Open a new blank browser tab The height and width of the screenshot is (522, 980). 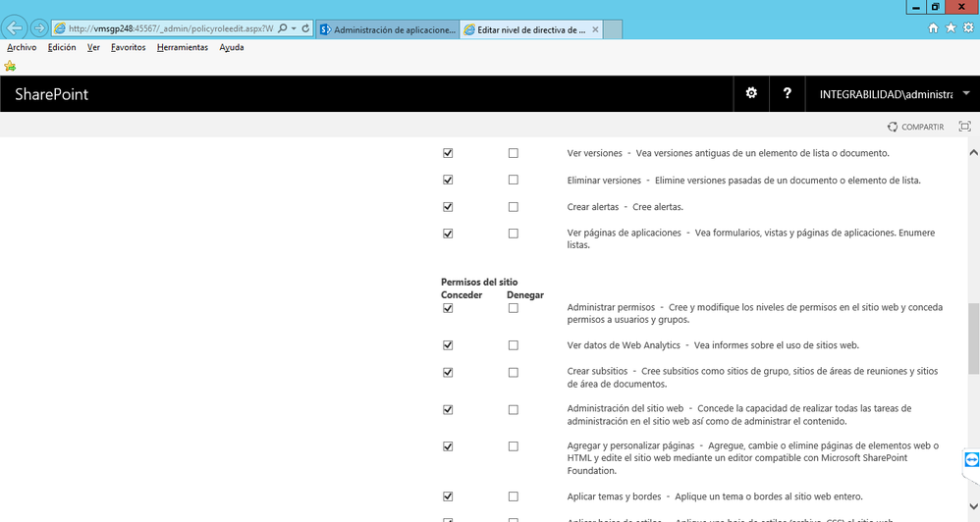coord(613,29)
